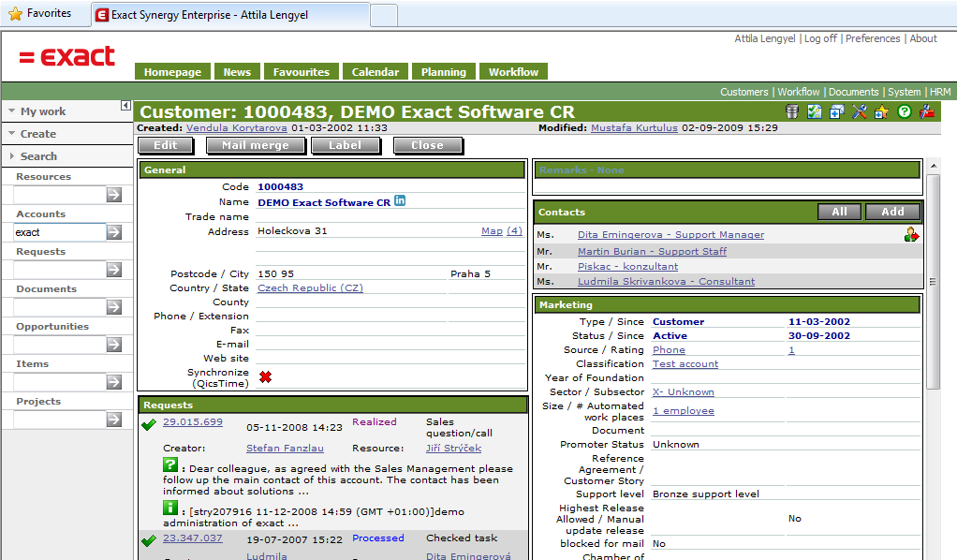This screenshot has height=560, width=957.
Task: Open request 29.015.699 link
Action: [x=193, y=421]
